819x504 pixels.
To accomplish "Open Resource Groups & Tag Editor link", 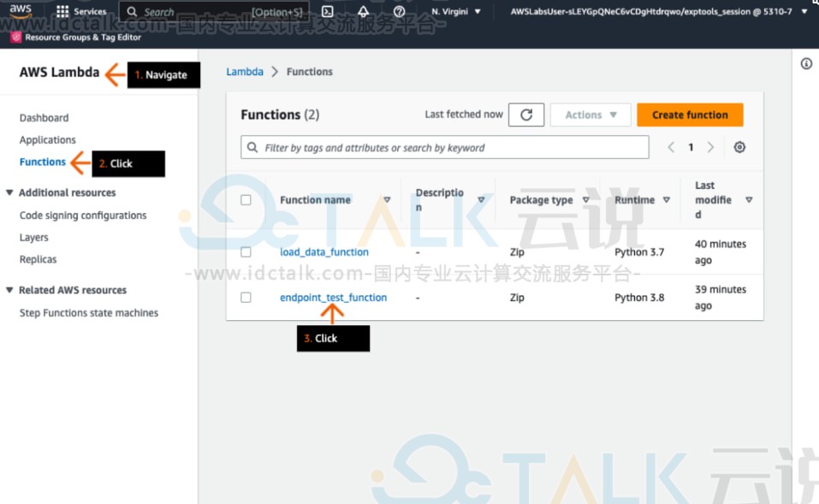I will click(x=83, y=37).
